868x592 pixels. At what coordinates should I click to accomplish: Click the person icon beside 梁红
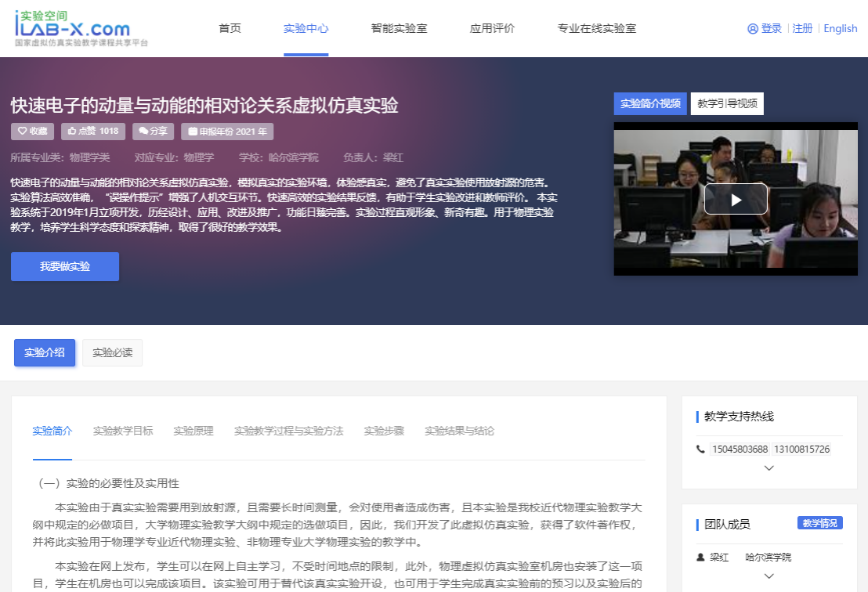point(700,558)
